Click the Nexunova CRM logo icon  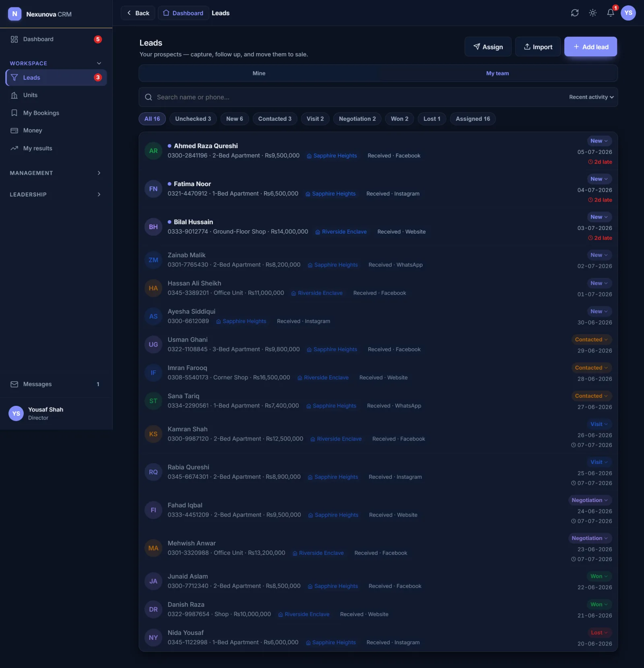[15, 14]
